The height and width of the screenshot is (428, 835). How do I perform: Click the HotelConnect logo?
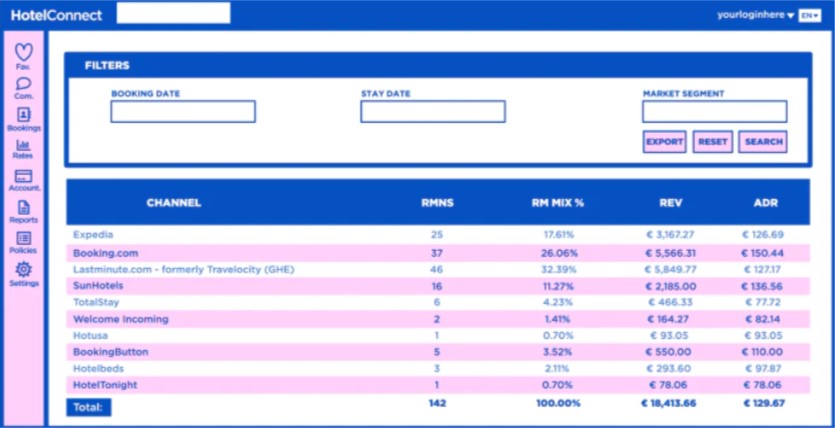(x=56, y=15)
